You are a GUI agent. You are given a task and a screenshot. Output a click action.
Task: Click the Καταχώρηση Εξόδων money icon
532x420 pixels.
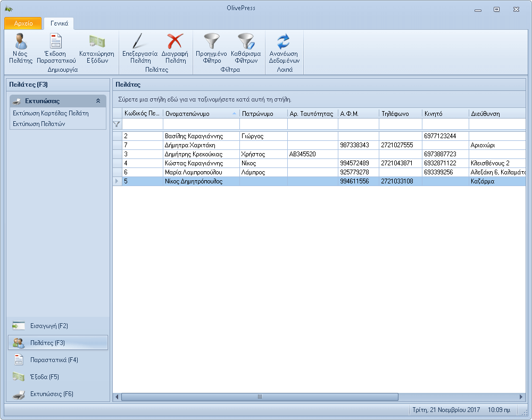point(96,41)
